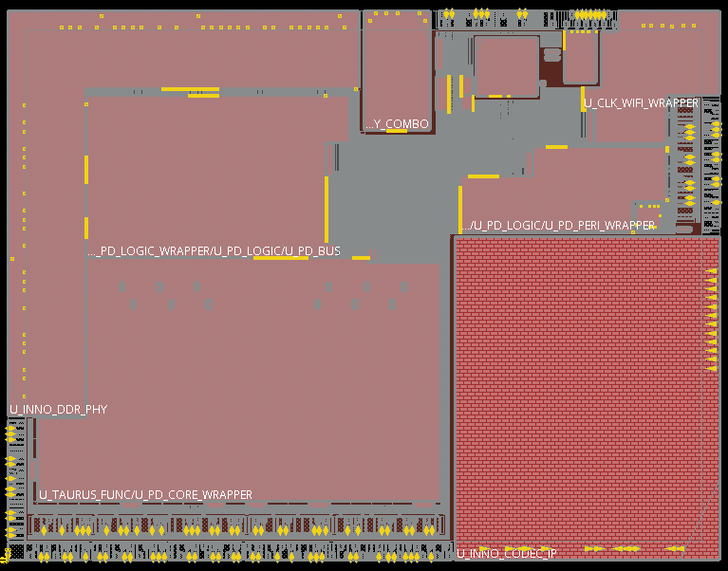
Task: Click the square macro right of Y_COMBO
Action: click(x=507, y=66)
